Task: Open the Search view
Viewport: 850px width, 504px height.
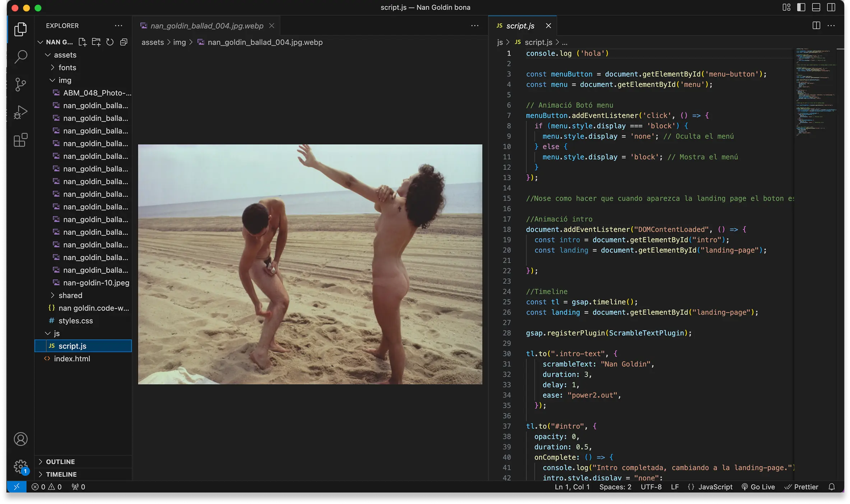Action: [20, 57]
